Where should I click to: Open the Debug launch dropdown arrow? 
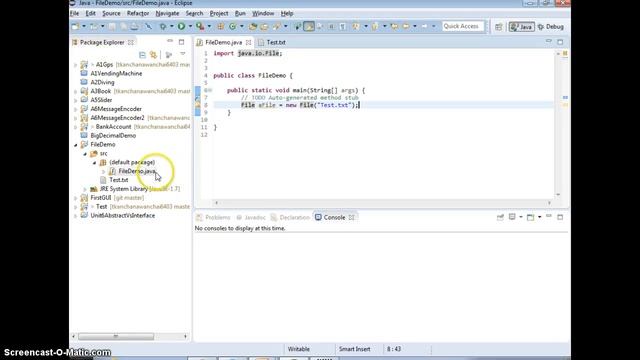click(172, 27)
